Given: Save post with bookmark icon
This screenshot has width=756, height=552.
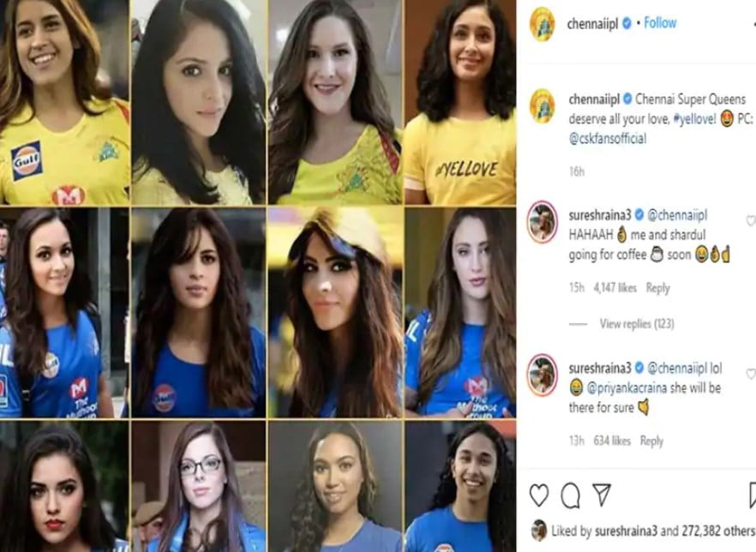Looking at the screenshot, I should click(753, 495).
